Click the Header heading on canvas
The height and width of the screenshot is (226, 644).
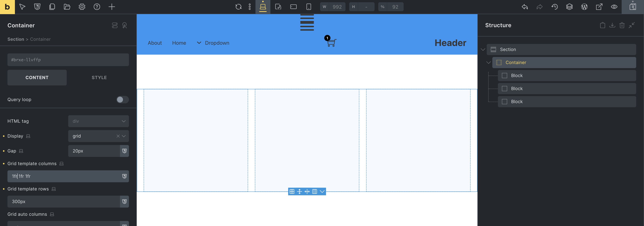(x=450, y=43)
